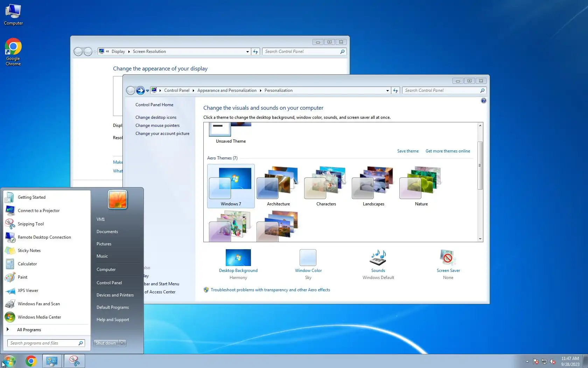Refresh the Personalization window address bar
The width and height of the screenshot is (588, 368).
[x=395, y=90]
